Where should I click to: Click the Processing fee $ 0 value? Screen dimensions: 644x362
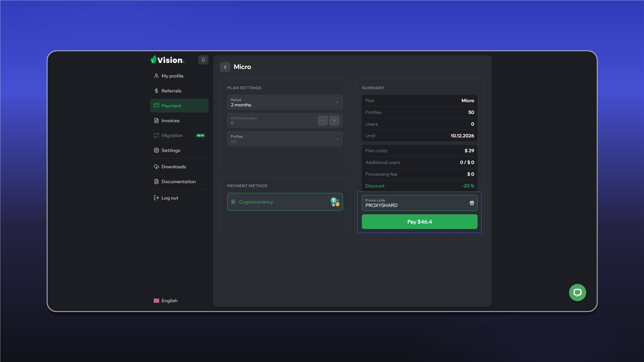471,174
